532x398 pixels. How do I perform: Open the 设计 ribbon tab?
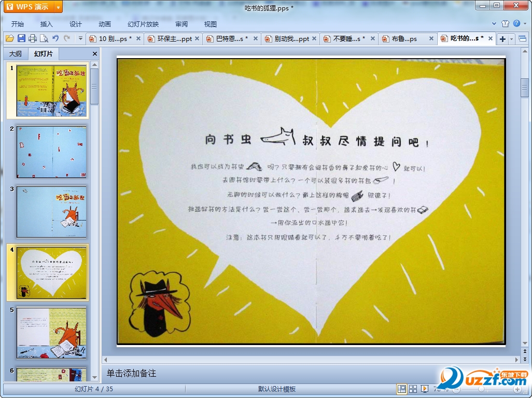tap(76, 24)
